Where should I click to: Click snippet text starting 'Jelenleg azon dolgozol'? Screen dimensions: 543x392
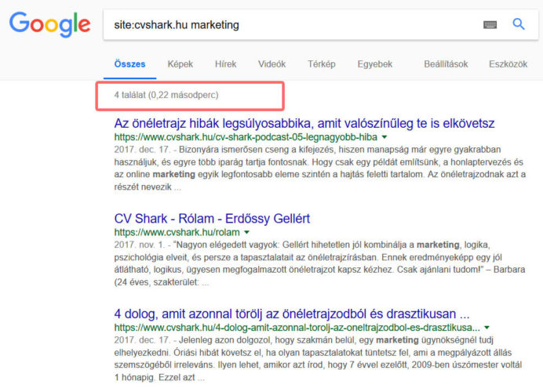tap(318, 359)
